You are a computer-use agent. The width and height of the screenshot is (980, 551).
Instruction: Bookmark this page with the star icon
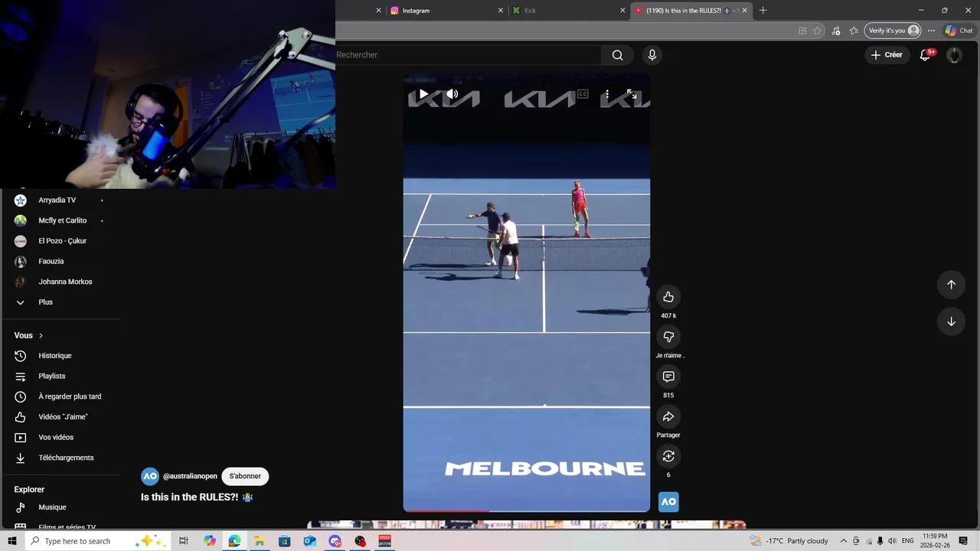tap(818, 31)
